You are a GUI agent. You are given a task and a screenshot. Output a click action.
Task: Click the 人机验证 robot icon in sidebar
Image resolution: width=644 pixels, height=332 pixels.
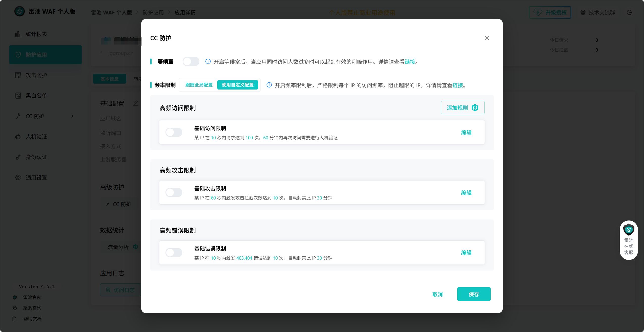pyautogui.click(x=18, y=137)
